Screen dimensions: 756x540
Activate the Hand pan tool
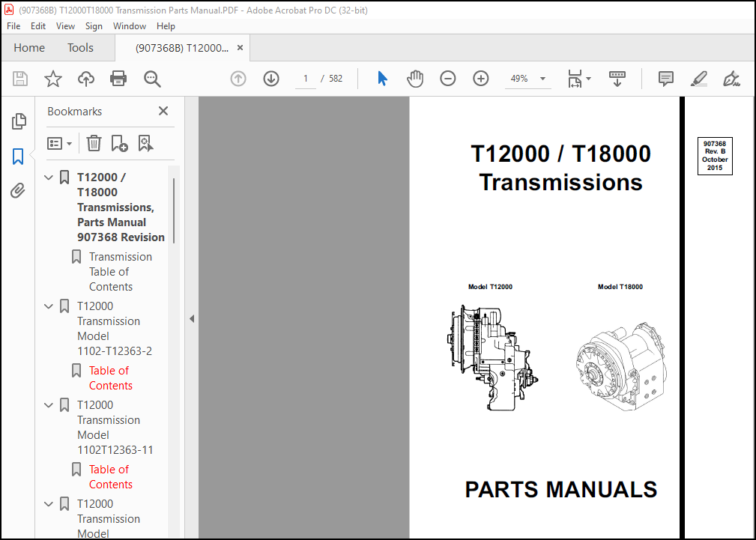coord(414,79)
